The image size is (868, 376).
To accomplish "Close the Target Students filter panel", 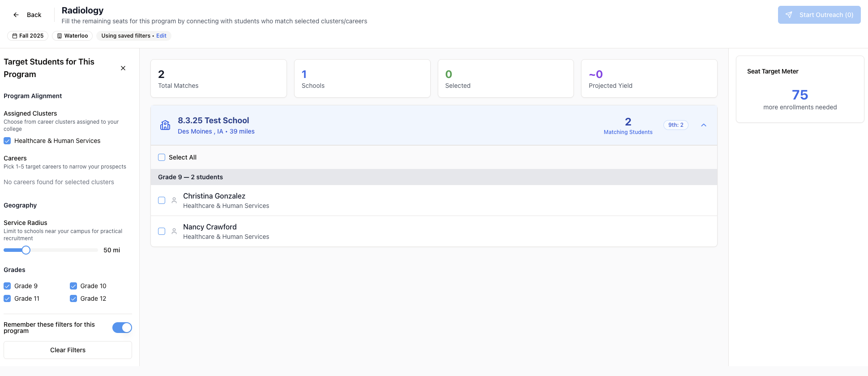I will click(123, 68).
